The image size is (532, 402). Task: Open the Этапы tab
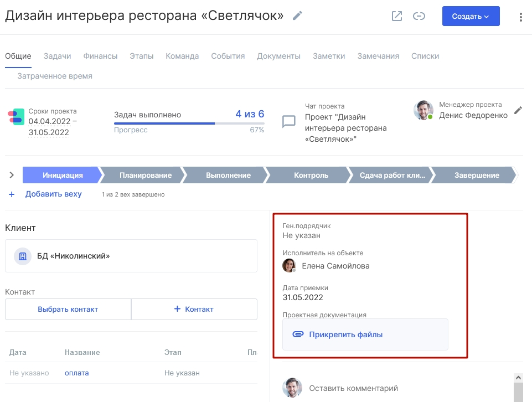pyautogui.click(x=142, y=56)
